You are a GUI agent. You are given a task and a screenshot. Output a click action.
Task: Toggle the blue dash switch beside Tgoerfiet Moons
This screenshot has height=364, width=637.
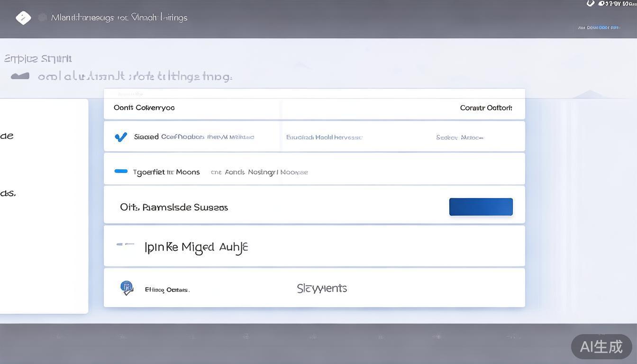121,172
